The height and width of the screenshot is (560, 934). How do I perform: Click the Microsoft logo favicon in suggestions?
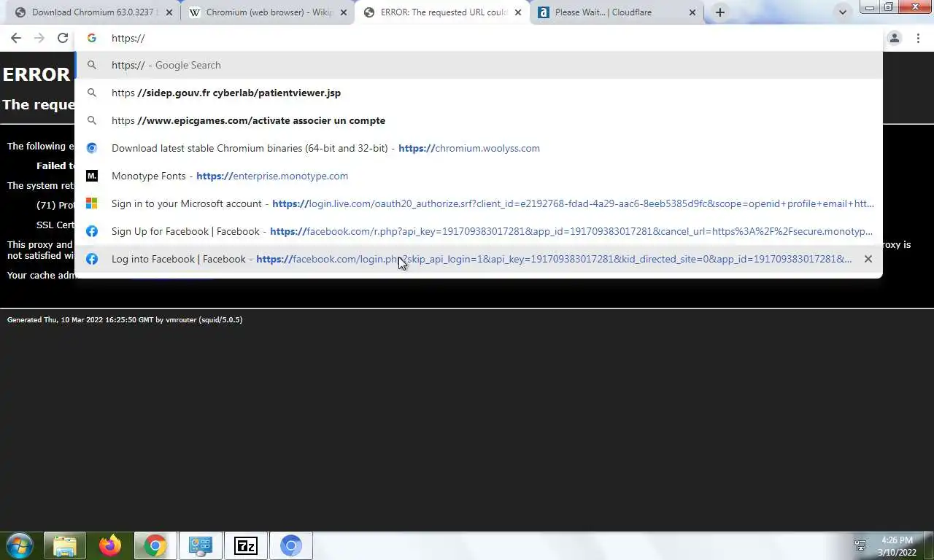[92, 203]
